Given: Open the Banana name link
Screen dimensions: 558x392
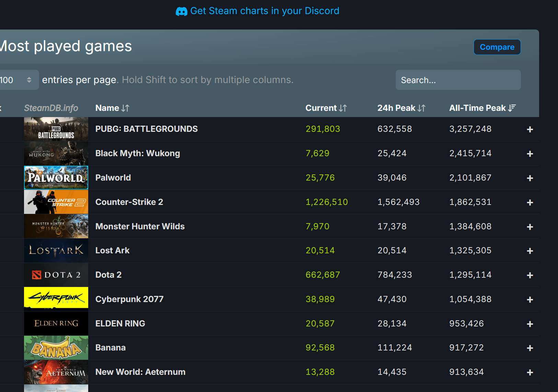Looking at the screenshot, I should (x=111, y=348).
